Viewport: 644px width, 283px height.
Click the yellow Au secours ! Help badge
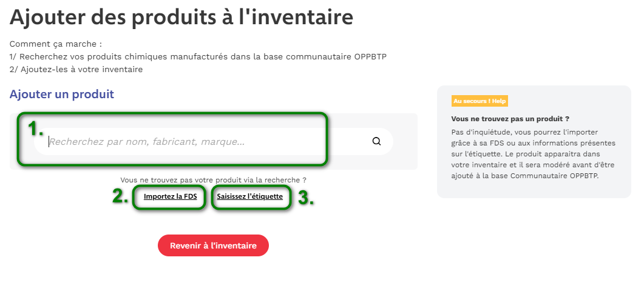point(480,101)
